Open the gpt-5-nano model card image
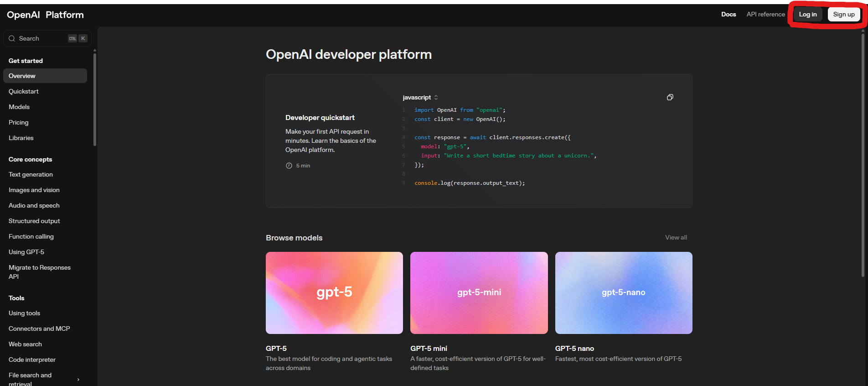 click(x=624, y=293)
